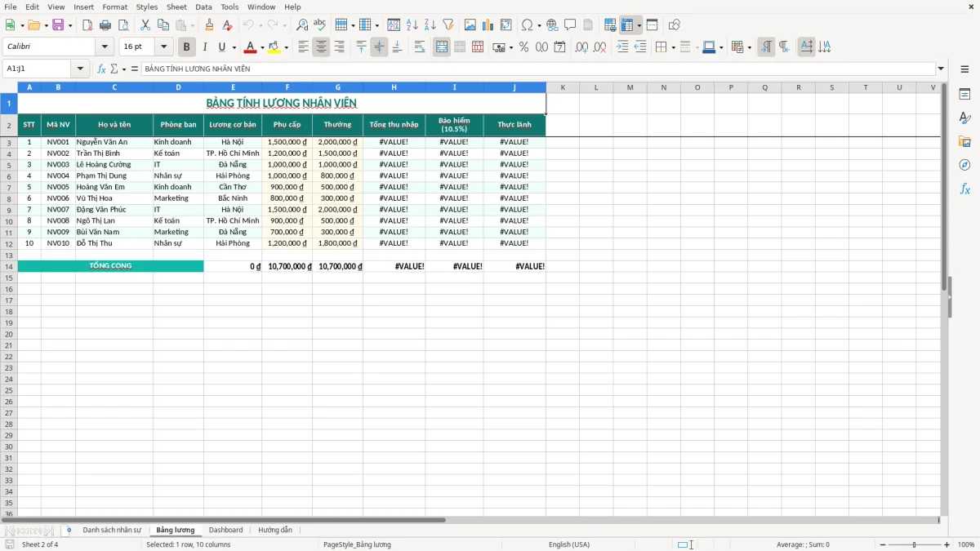The image size is (980, 551).
Task: Toggle Wrap Text
Action: [x=420, y=47]
